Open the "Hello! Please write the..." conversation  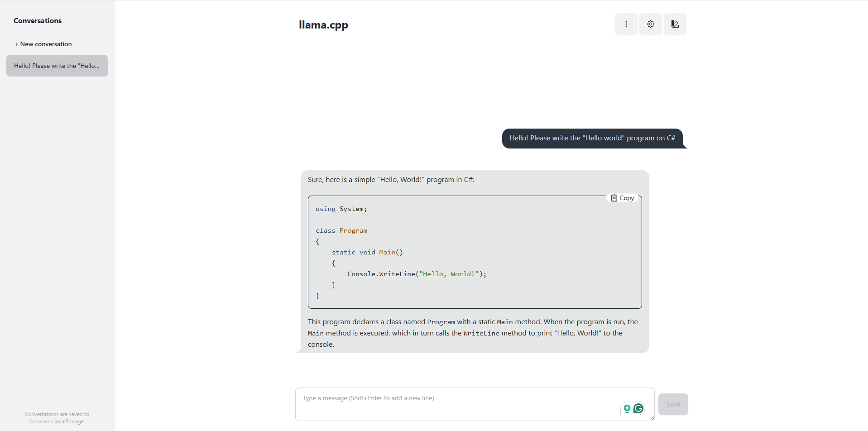(x=57, y=66)
